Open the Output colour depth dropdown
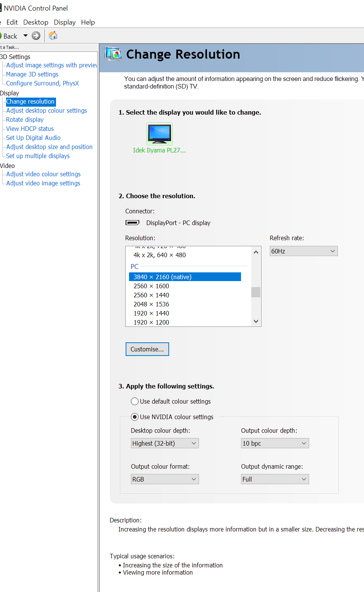The height and width of the screenshot is (592, 364). click(275, 443)
